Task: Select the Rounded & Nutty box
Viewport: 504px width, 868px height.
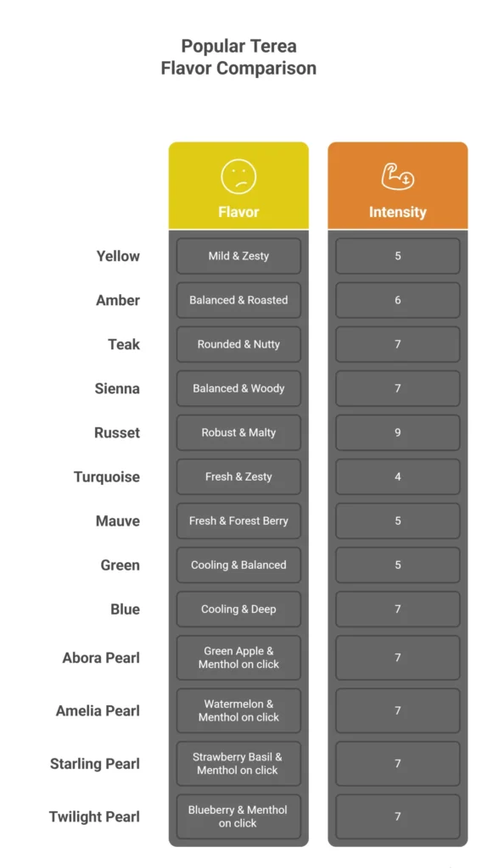Action: click(x=238, y=344)
